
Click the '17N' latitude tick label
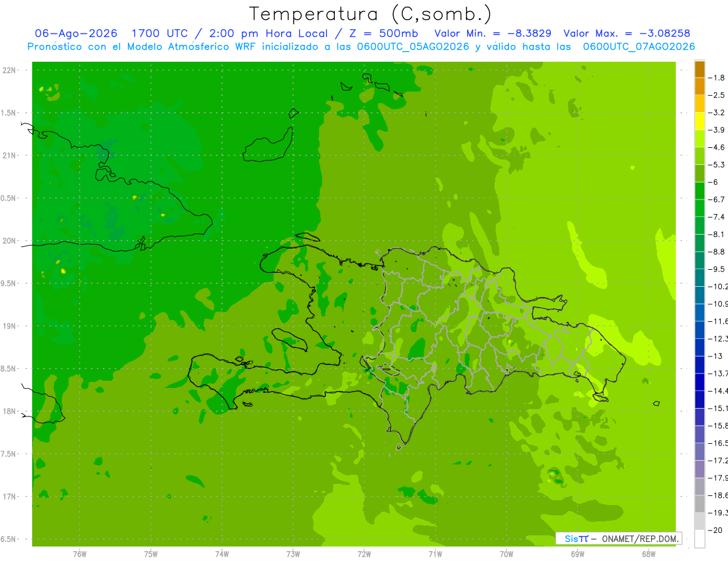pyautogui.click(x=10, y=497)
